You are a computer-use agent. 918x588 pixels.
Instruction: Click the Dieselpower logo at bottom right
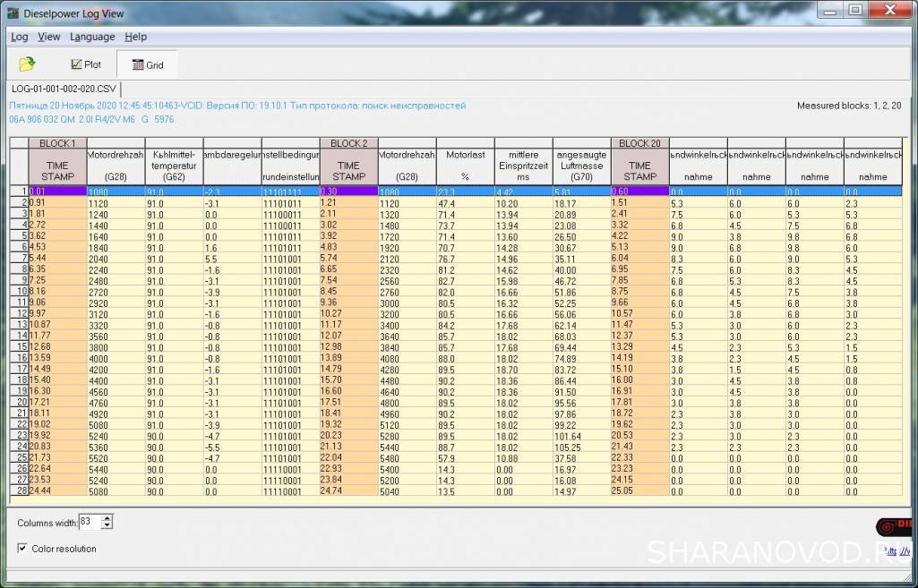point(896,527)
